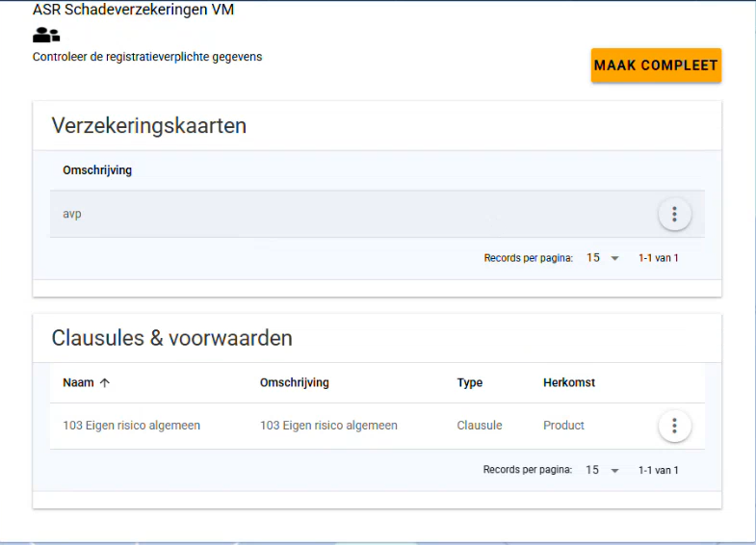
Task: Sort by Omschrijving in the Clausules table
Action: 294,383
